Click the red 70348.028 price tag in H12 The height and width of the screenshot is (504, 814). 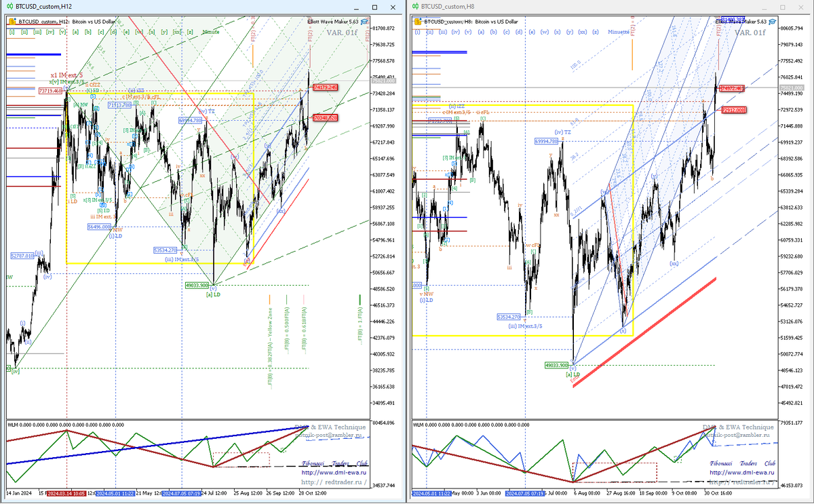pos(325,117)
